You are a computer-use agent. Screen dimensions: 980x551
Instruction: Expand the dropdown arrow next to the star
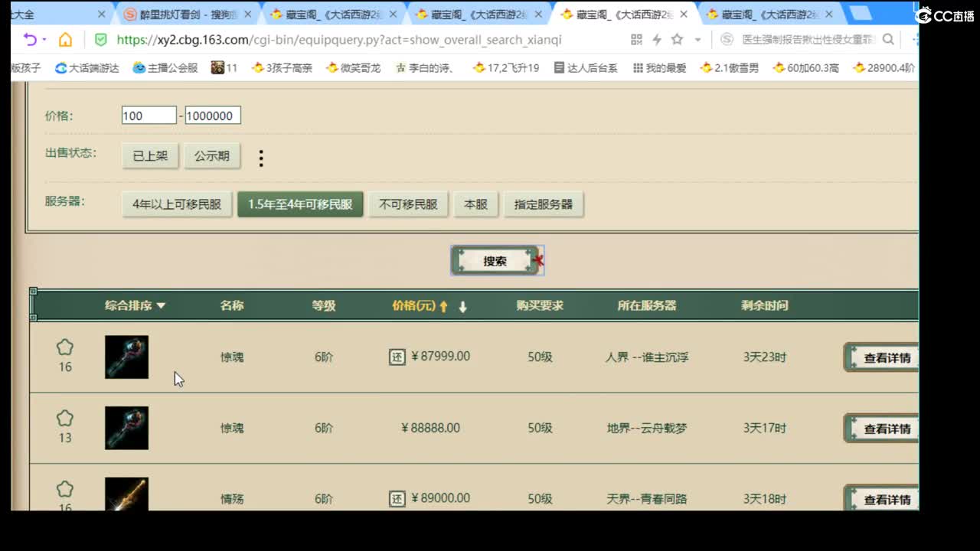coord(697,40)
